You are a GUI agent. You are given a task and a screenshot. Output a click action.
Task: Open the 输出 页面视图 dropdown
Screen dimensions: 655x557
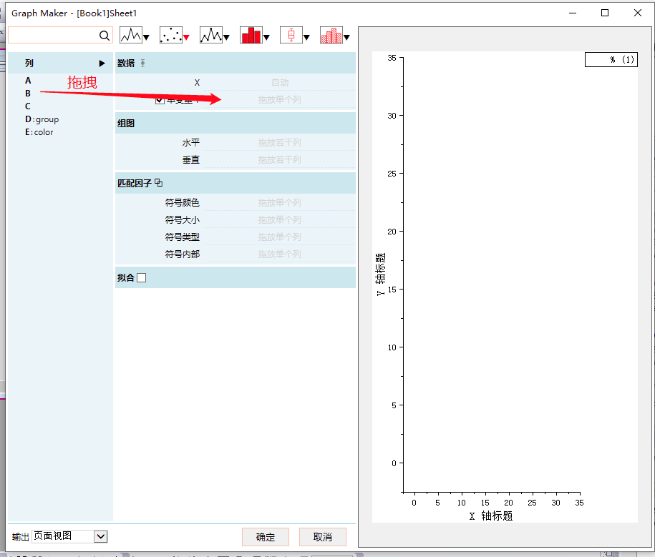(x=101, y=537)
